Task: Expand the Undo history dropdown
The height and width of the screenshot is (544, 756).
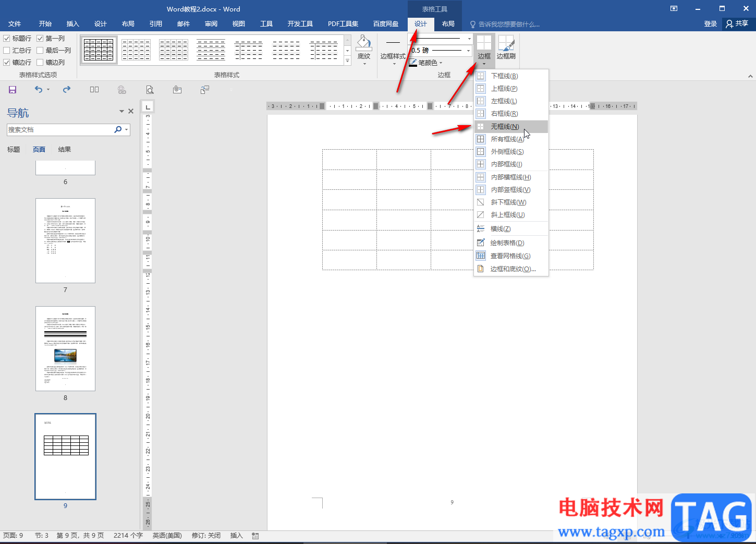Action: [x=48, y=90]
